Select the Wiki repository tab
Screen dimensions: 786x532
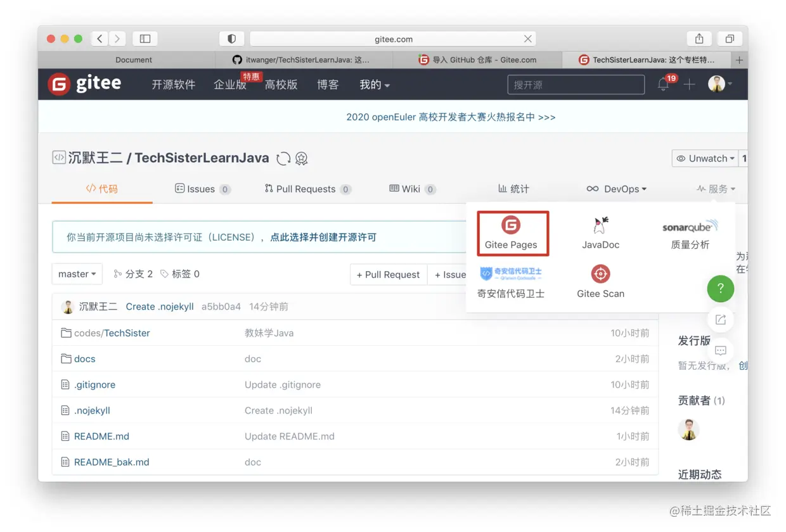(x=412, y=189)
